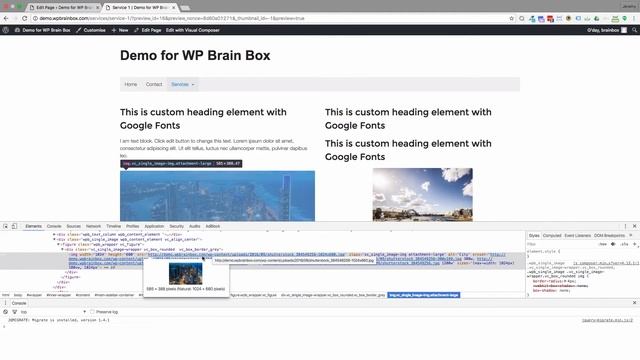
Task: Open the Timeline tab
Action: click(x=113, y=226)
